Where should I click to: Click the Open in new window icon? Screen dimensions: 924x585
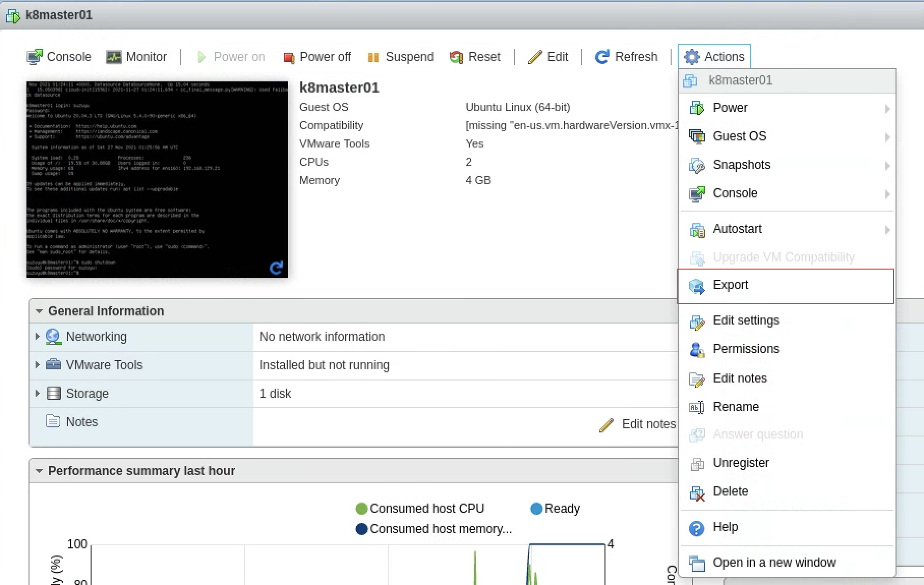697,563
